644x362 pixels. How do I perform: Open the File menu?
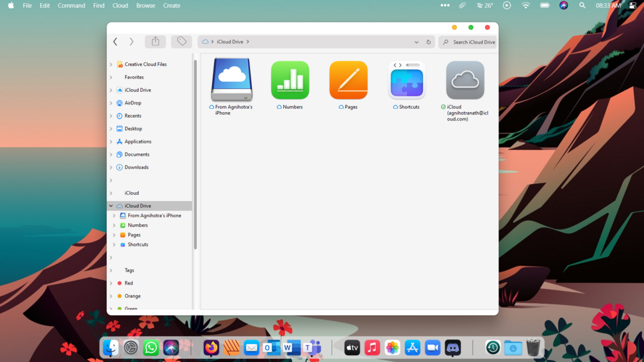click(27, 6)
